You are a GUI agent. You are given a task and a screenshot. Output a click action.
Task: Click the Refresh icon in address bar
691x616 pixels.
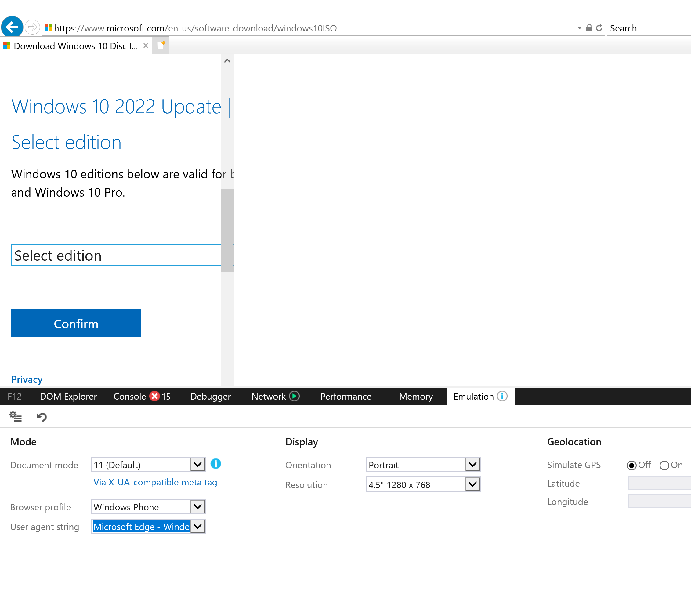point(599,28)
